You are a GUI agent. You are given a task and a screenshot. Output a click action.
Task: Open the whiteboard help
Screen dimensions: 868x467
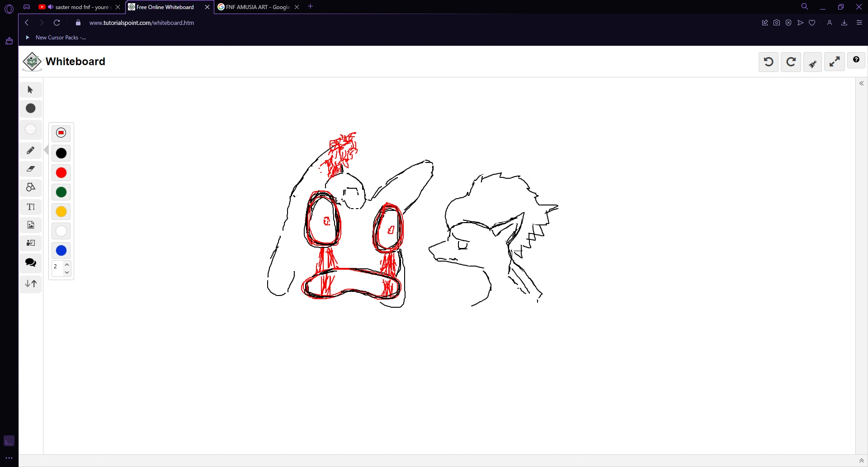coord(856,60)
